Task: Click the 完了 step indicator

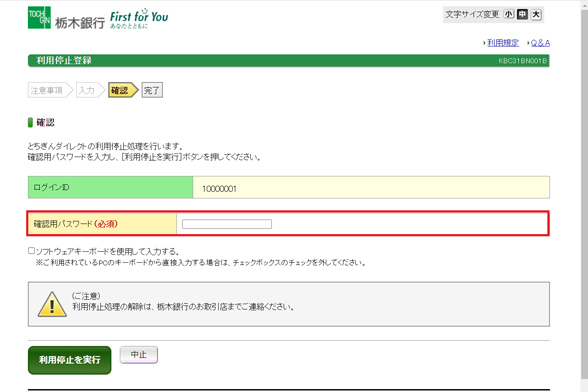Action: tap(152, 90)
